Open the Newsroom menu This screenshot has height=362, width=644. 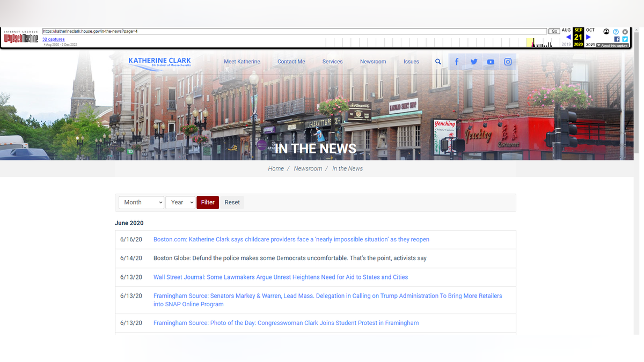coord(373,62)
